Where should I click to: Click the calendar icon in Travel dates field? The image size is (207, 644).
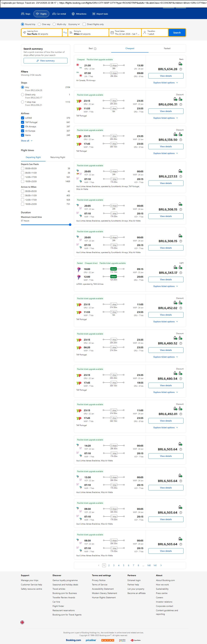(x=112, y=33)
